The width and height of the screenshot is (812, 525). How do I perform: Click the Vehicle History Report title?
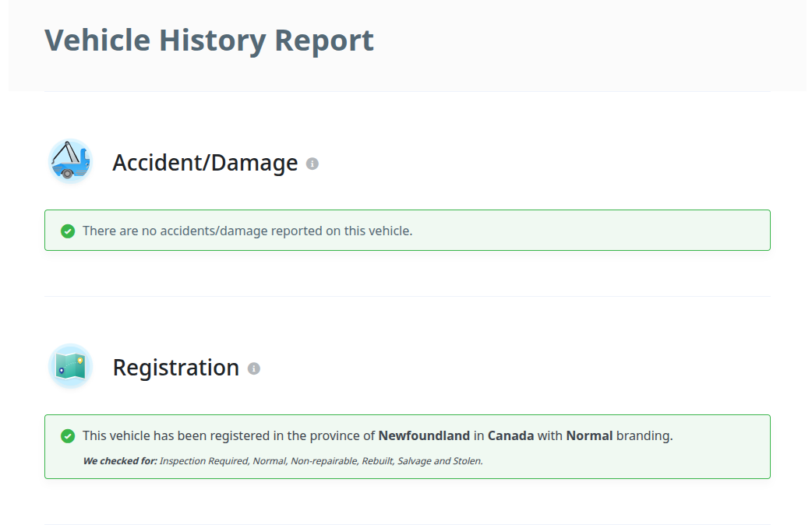209,40
